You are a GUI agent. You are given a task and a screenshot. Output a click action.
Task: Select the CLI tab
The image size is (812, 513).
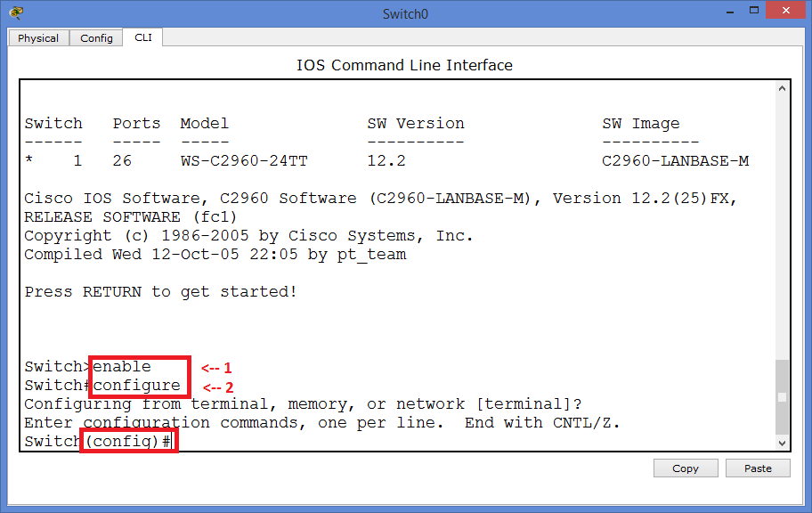click(x=142, y=38)
